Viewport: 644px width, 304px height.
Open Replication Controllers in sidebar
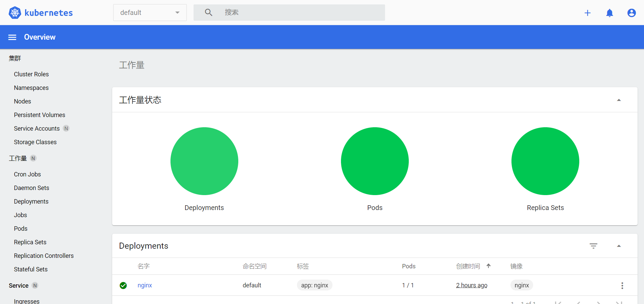(44, 256)
